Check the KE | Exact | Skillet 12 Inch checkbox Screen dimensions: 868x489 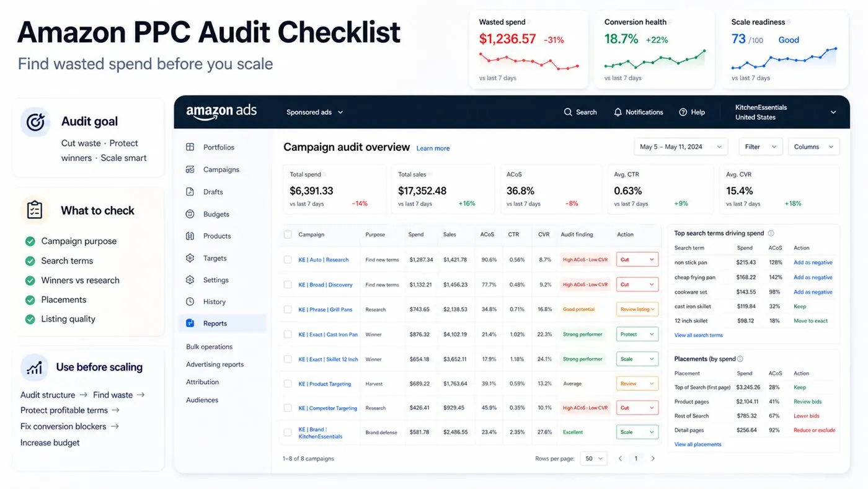pos(288,359)
